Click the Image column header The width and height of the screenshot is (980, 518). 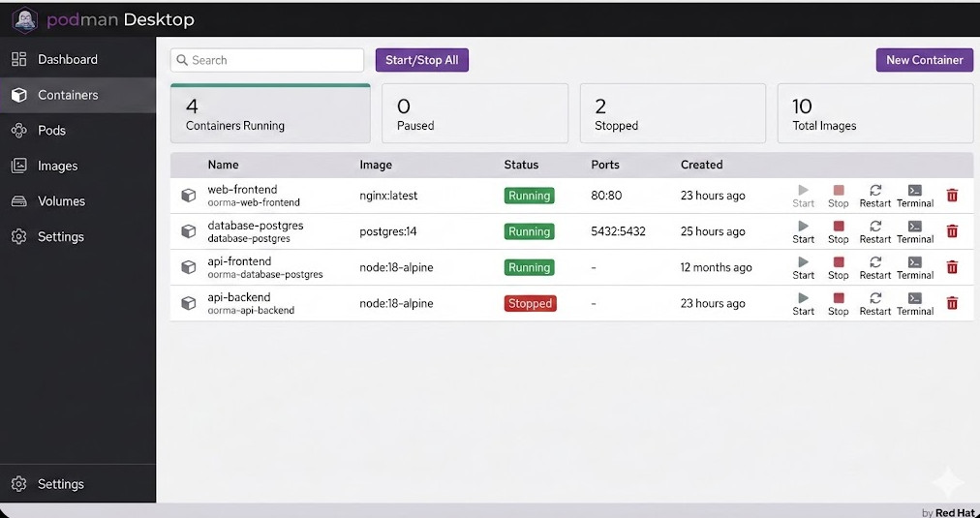(x=376, y=165)
